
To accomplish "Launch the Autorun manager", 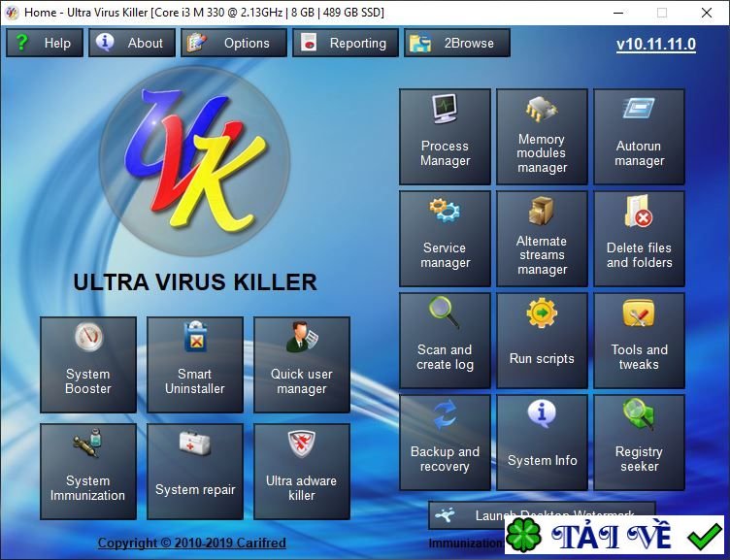I will pyautogui.click(x=639, y=137).
